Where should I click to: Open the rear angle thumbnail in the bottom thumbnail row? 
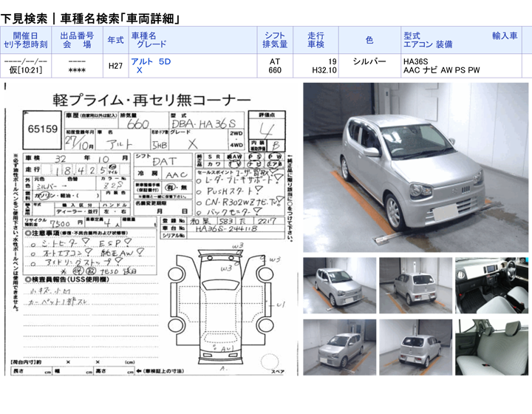(x=415, y=347)
